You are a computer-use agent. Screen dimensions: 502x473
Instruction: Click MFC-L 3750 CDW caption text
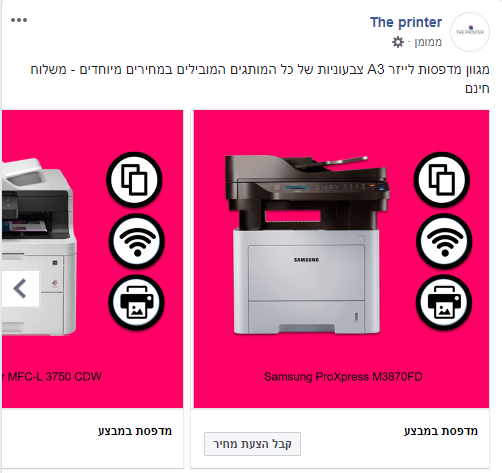pos(52,377)
